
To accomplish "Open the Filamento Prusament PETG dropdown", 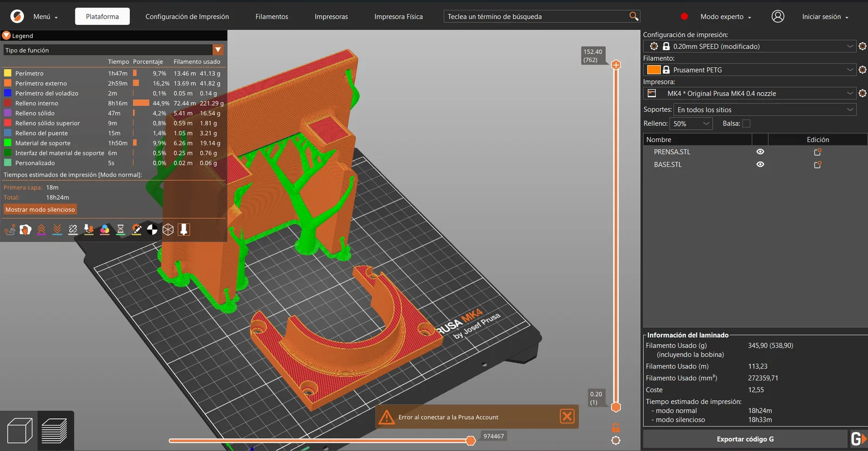I will point(850,70).
